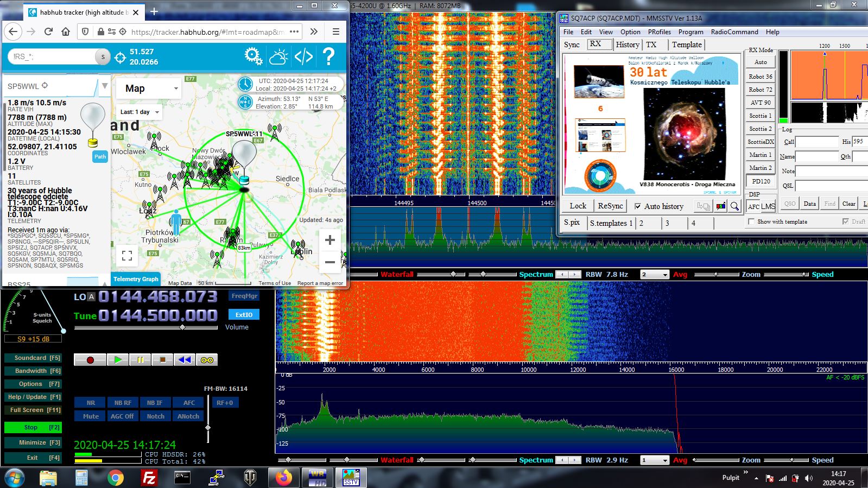Click the Telemetry Graph button
The height and width of the screenshot is (488, 868).
pyautogui.click(x=136, y=279)
